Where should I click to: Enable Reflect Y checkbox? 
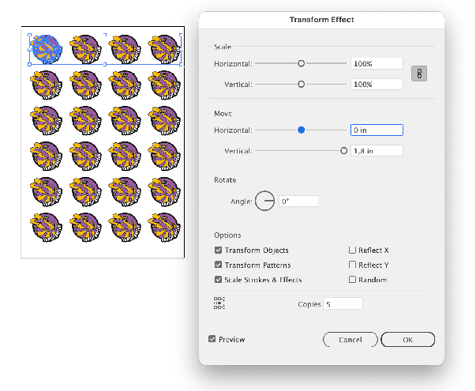tap(352, 265)
